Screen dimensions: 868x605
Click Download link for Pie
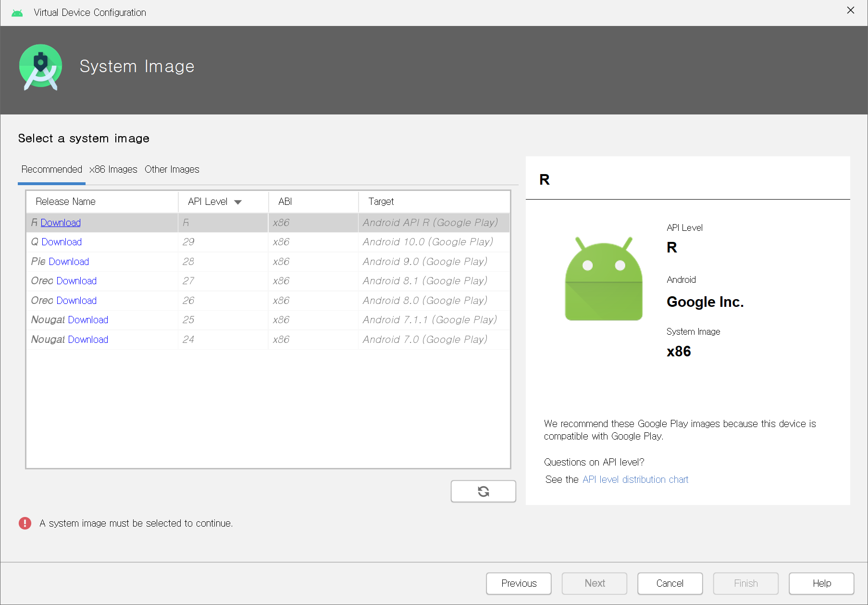[69, 262]
